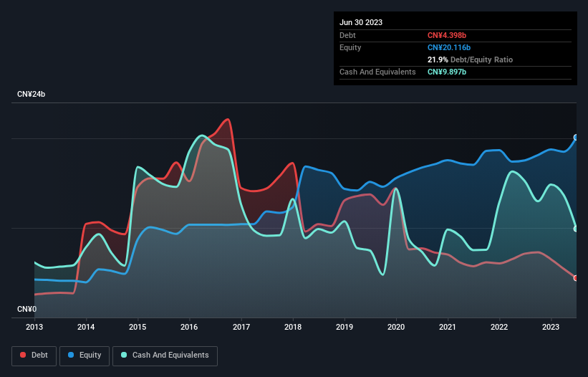Select the 2014 x-axis label
Viewport: 588px width, 377px height.
click(x=86, y=327)
